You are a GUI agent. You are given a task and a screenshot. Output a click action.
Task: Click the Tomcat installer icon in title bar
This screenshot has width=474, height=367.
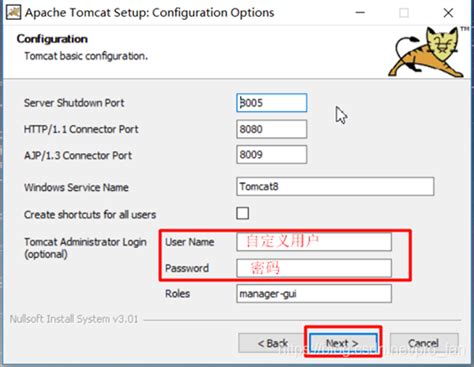(13, 13)
